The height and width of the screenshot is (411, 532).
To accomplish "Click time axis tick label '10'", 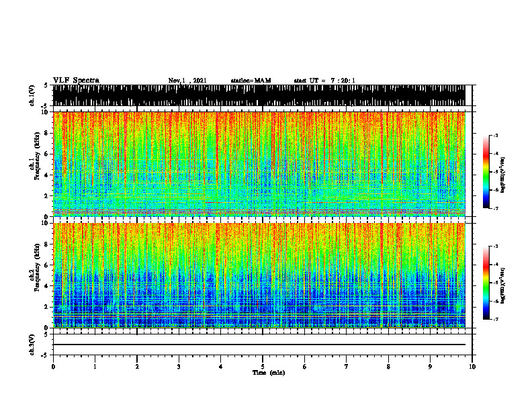I will [x=472, y=367].
